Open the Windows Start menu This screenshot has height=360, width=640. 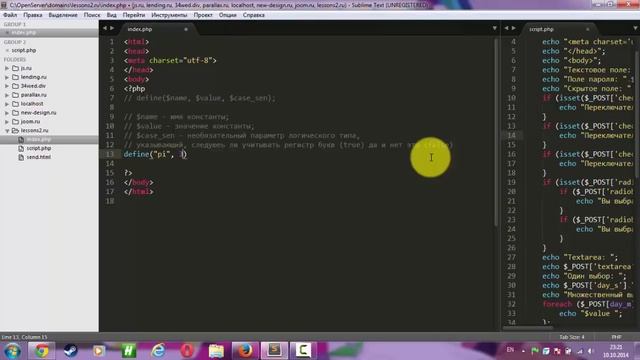12,351
